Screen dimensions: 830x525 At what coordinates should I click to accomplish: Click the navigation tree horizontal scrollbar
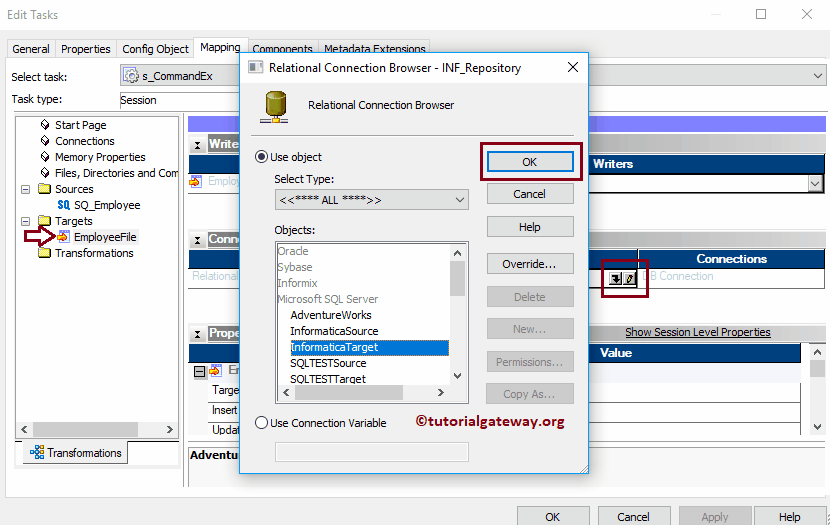coord(85,429)
